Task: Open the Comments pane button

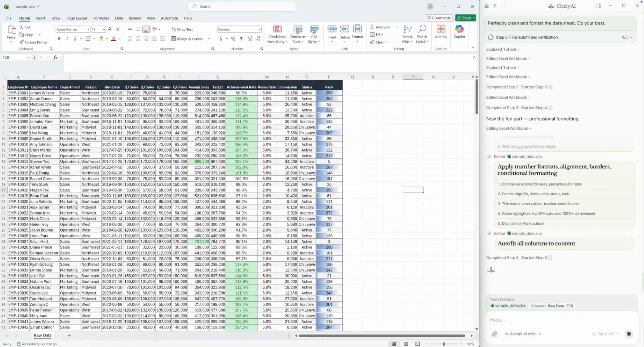Action: 439,18
